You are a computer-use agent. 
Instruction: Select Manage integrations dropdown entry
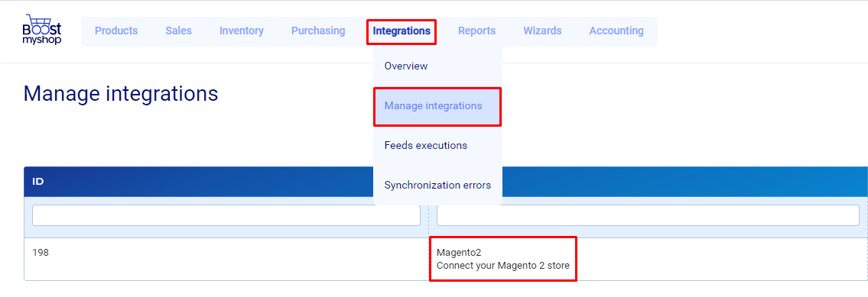(x=438, y=106)
